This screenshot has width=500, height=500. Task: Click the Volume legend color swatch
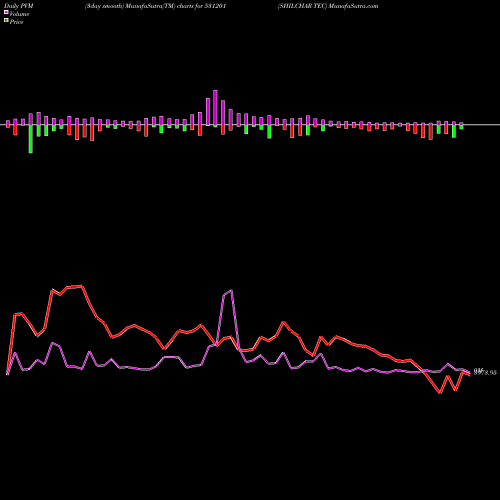tap(6, 12)
